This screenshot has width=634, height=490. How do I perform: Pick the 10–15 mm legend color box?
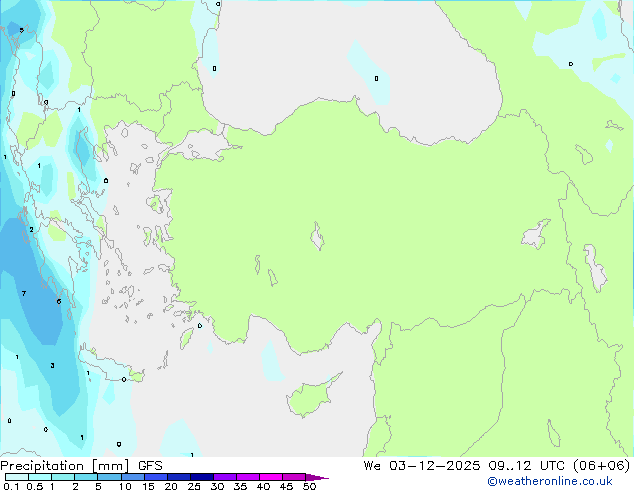[132, 477]
